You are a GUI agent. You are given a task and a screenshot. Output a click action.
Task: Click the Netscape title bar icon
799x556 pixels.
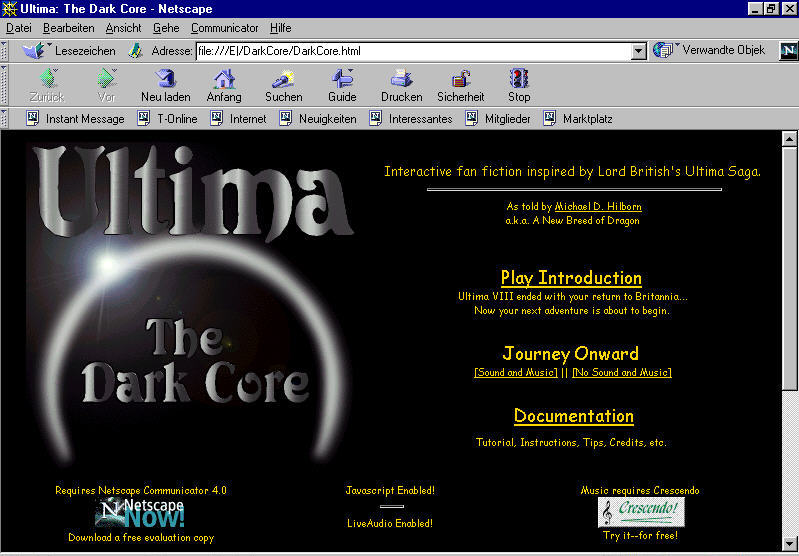coord(9,9)
